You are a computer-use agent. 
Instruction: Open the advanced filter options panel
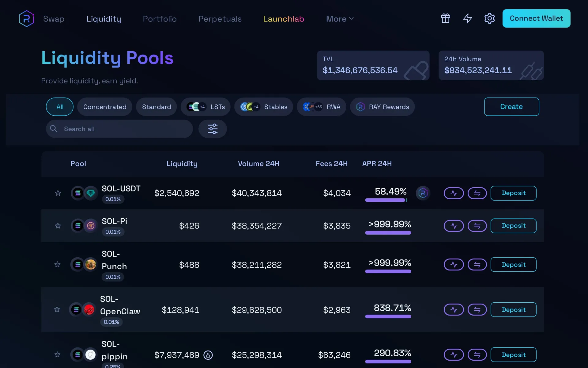click(x=213, y=129)
